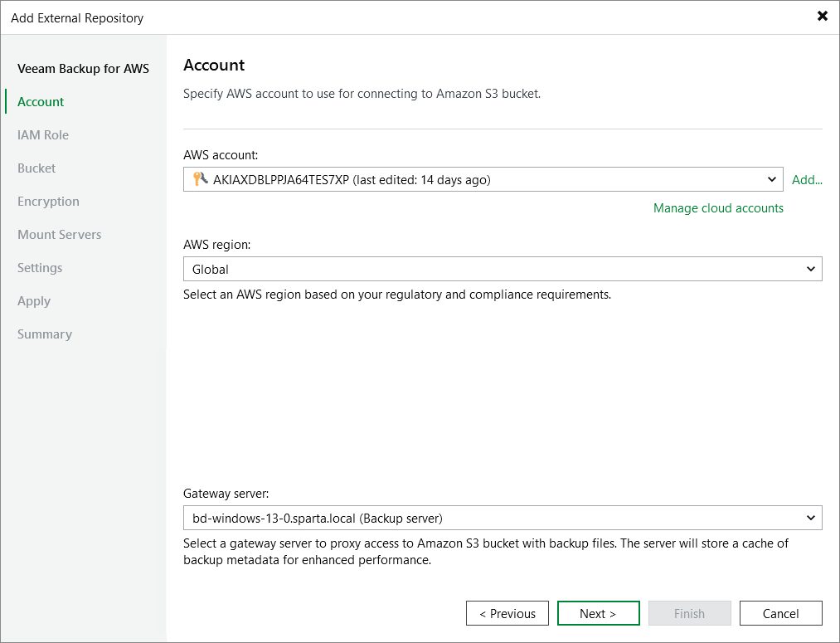Select the Mount Servers step
This screenshot has height=643, width=840.
pos(59,235)
